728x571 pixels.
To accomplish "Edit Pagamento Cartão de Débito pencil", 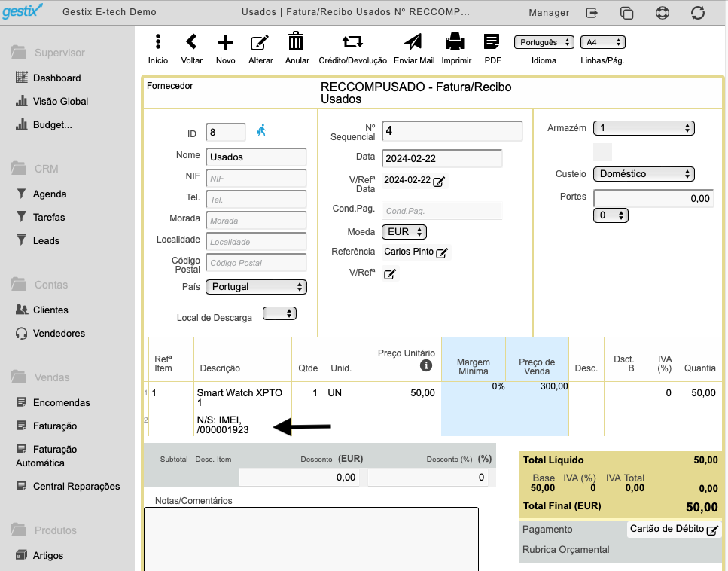I will tap(712, 530).
